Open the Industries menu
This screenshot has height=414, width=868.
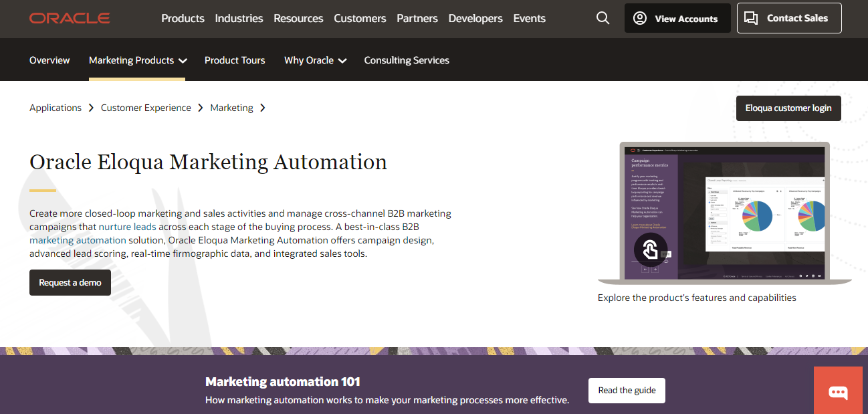[239, 19]
